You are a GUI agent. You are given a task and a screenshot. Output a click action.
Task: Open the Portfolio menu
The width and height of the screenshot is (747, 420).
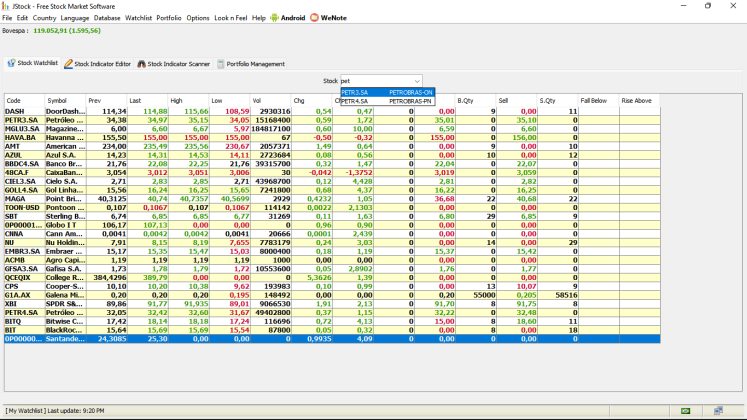coord(169,18)
